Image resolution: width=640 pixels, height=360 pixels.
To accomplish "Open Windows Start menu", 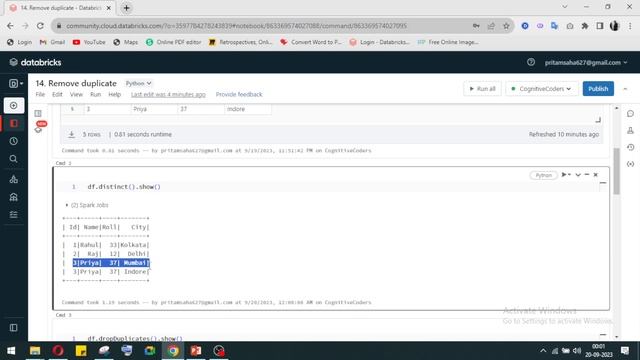I will pos(11,351).
